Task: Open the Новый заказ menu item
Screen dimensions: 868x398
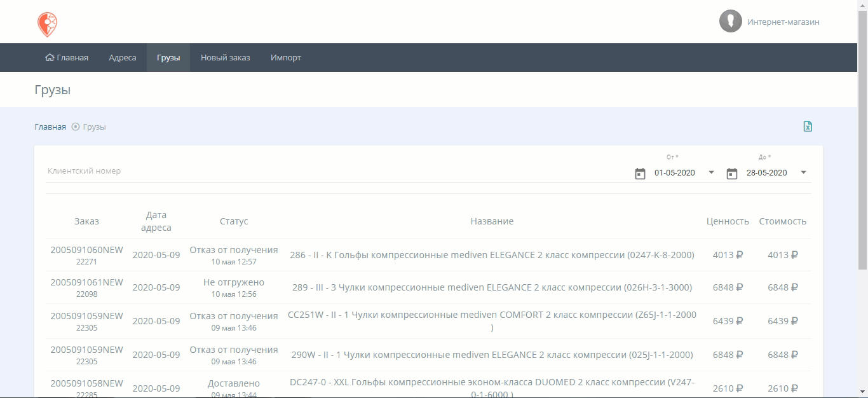Action: pos(226,57)
